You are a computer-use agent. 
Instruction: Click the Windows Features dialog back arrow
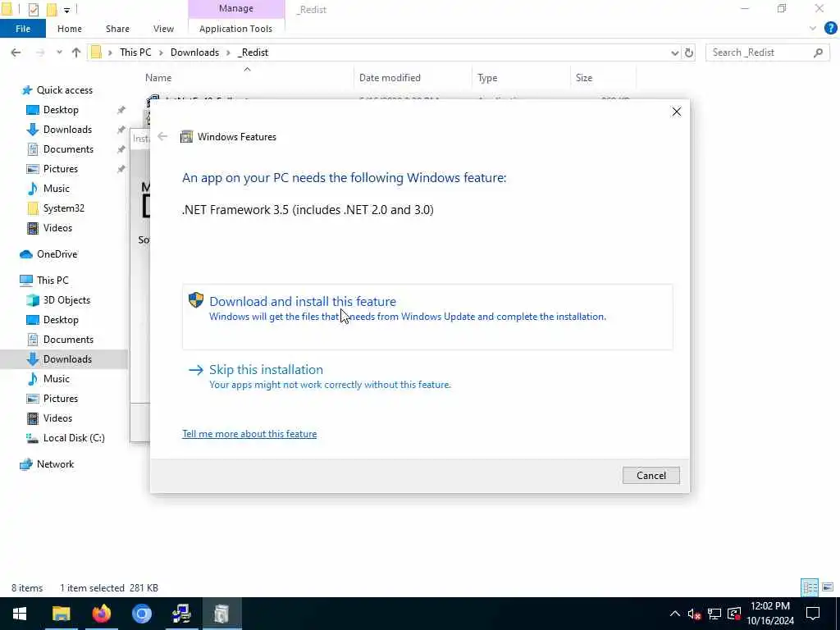(x=162, y=137)
